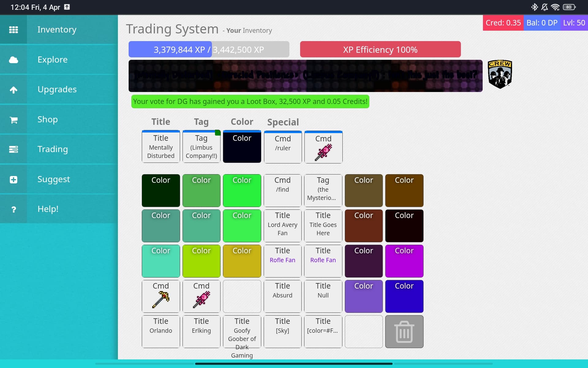Click the Inventory grid icon
588x368 pixels.
coord(13,30)
